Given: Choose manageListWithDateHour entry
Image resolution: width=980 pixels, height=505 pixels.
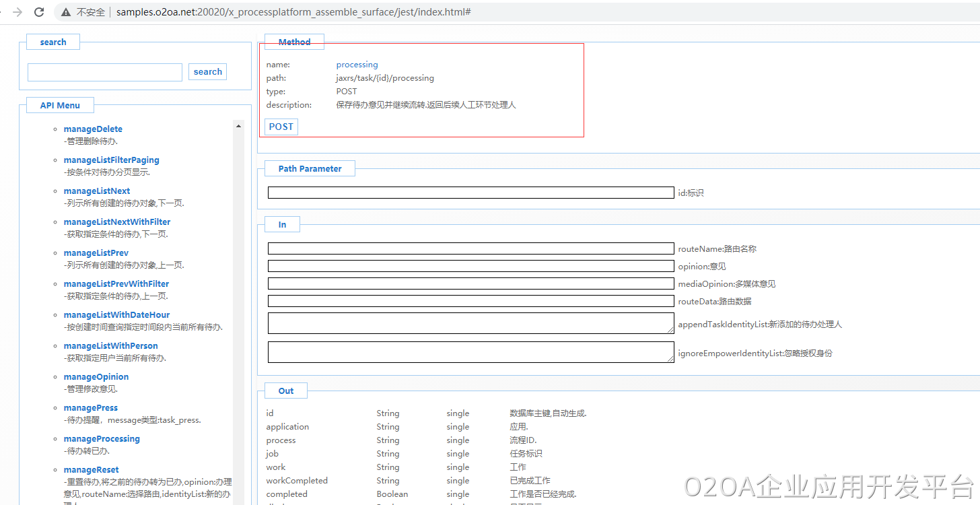Looking at the screenshot, I should coord(116,315).
